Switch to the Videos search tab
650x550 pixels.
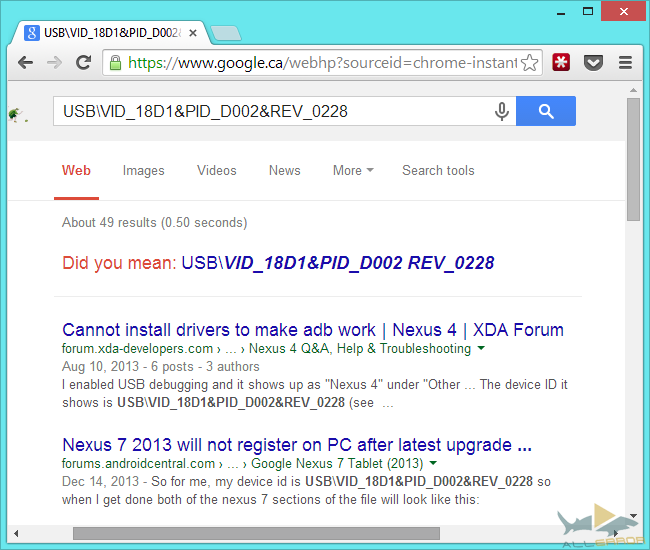click(x=216, y=170)
